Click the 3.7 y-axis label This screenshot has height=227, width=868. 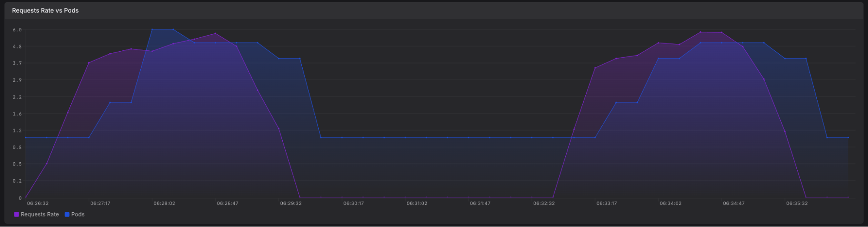point(17,63)
